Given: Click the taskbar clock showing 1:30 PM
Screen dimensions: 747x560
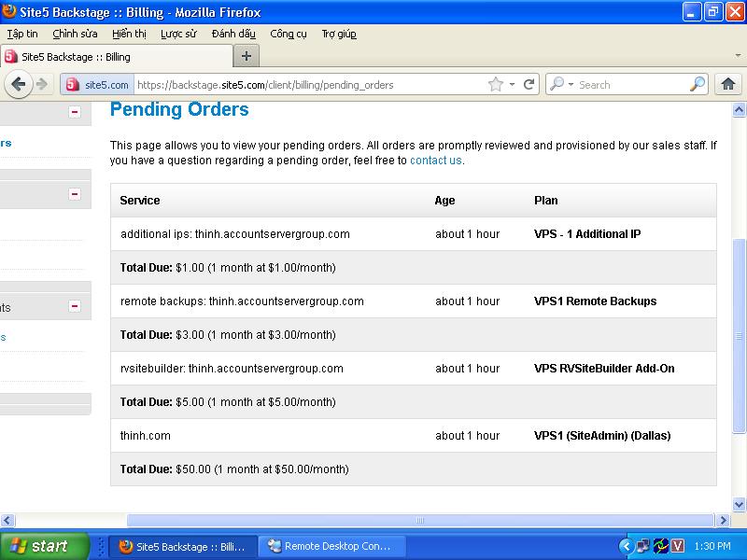Looking at the screenshot, I should [x=712, y=546].
